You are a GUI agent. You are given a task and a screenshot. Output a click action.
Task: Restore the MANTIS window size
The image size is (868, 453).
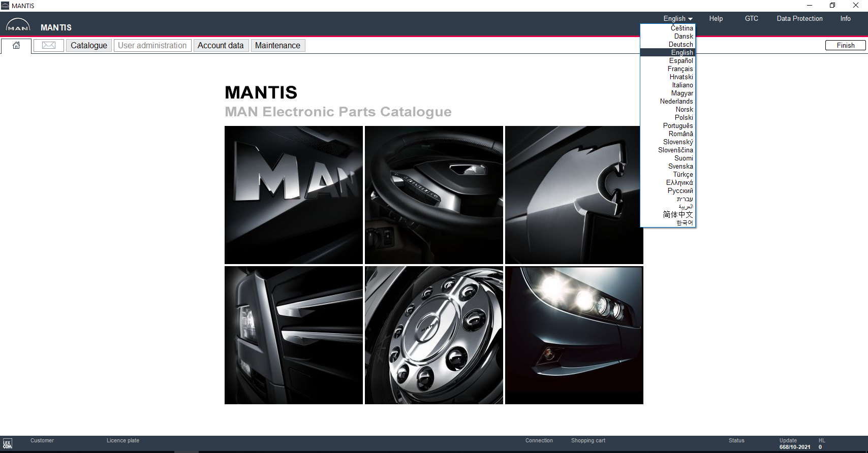tap(832, 6)
